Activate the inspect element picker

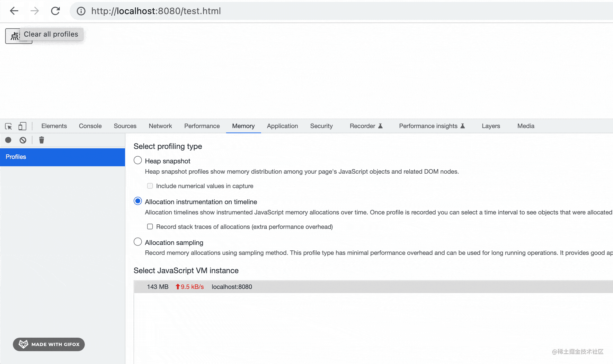[x=9, y=126]
